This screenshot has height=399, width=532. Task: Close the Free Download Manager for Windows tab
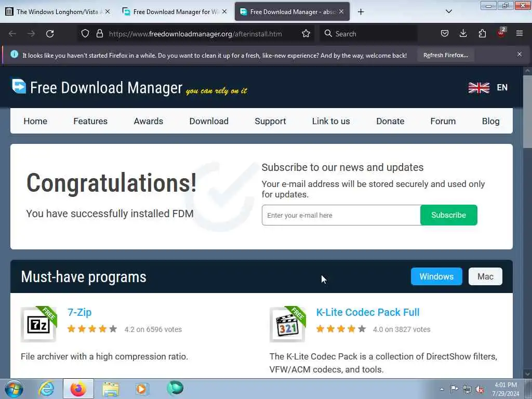[224, 11]
